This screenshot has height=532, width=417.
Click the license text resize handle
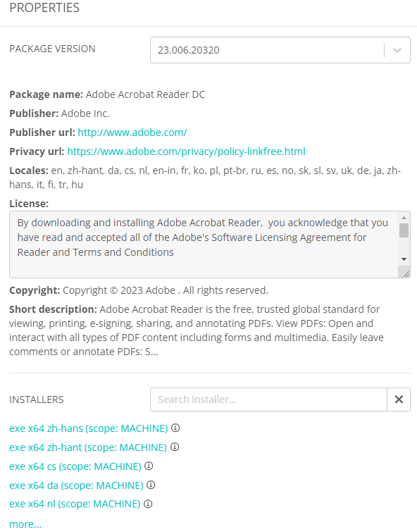406,274
